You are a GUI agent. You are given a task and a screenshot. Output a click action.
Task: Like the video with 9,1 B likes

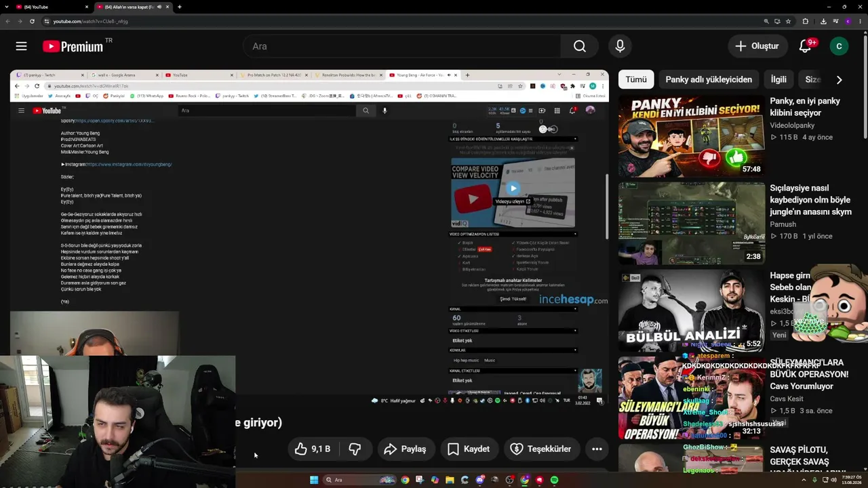click(x=312, y=449)
